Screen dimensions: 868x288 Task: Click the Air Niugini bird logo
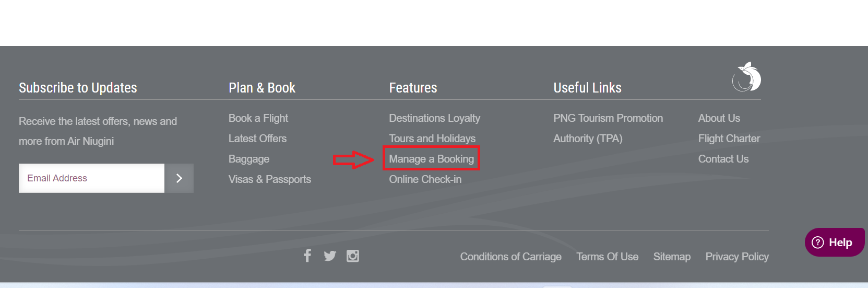point(746,77)
